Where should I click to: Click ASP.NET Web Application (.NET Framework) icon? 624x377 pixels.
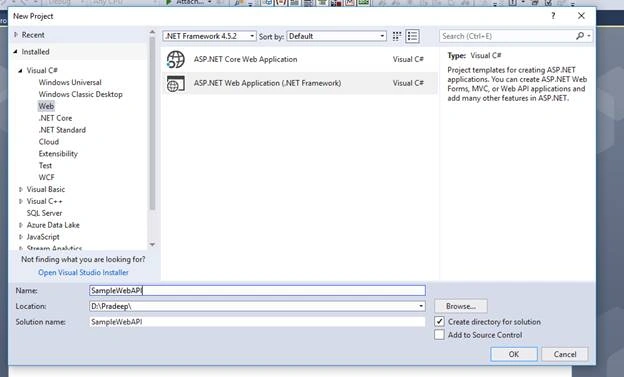pyautogui.click(x=176, y=83)
